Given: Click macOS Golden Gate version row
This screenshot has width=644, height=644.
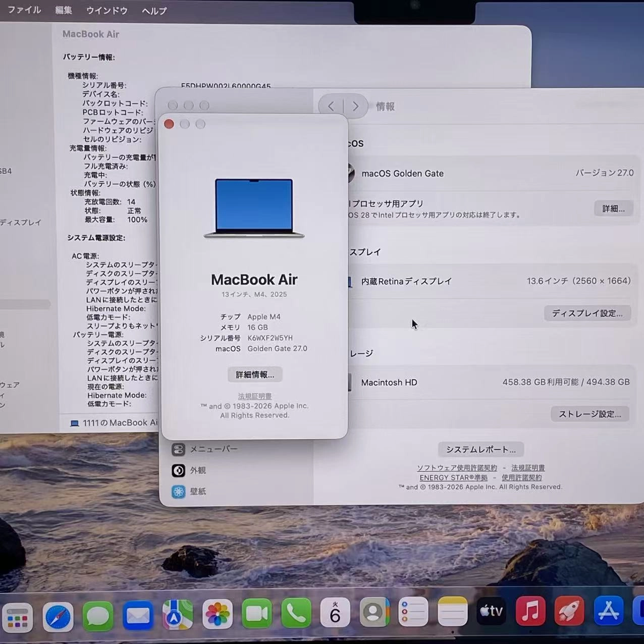Looking at the screenshot, I should coord(494,173).
